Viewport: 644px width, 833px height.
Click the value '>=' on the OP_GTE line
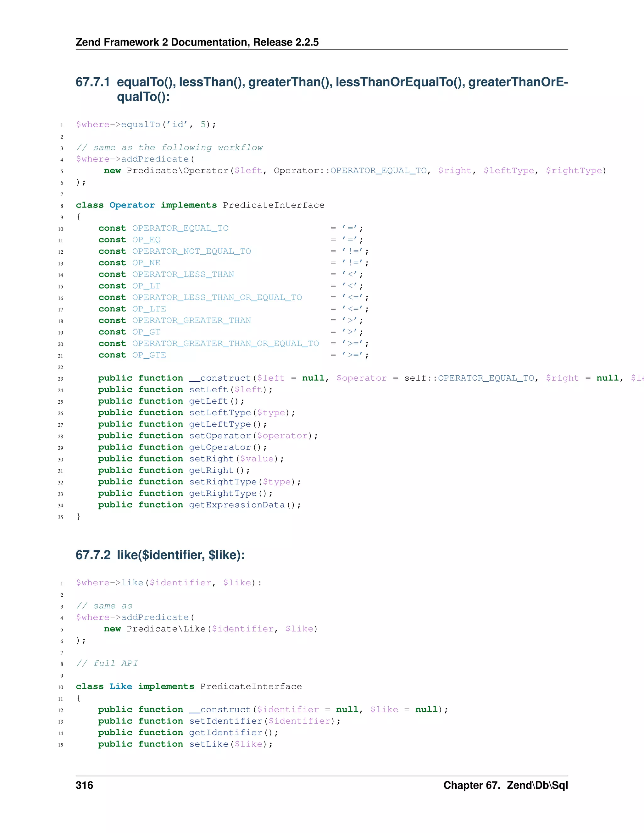pos(353,355)
